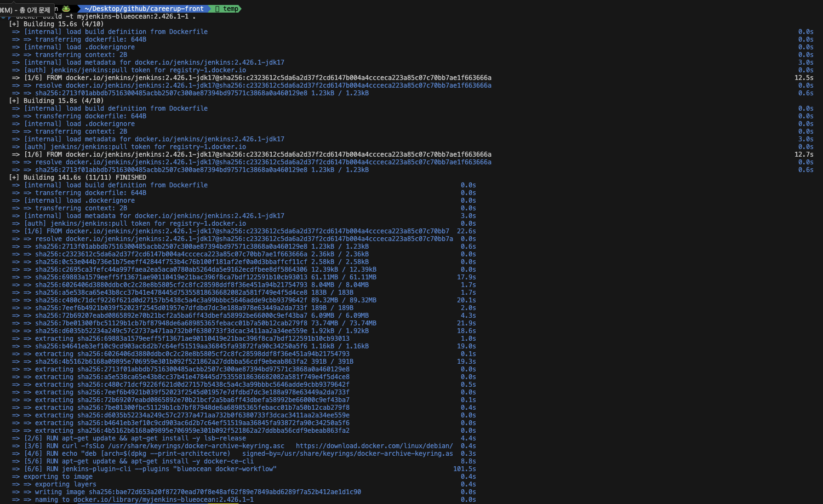Click the 'extracting sha256:72b69207' line
The height and width of the screenshot is (504, 823).
(181, 400)
